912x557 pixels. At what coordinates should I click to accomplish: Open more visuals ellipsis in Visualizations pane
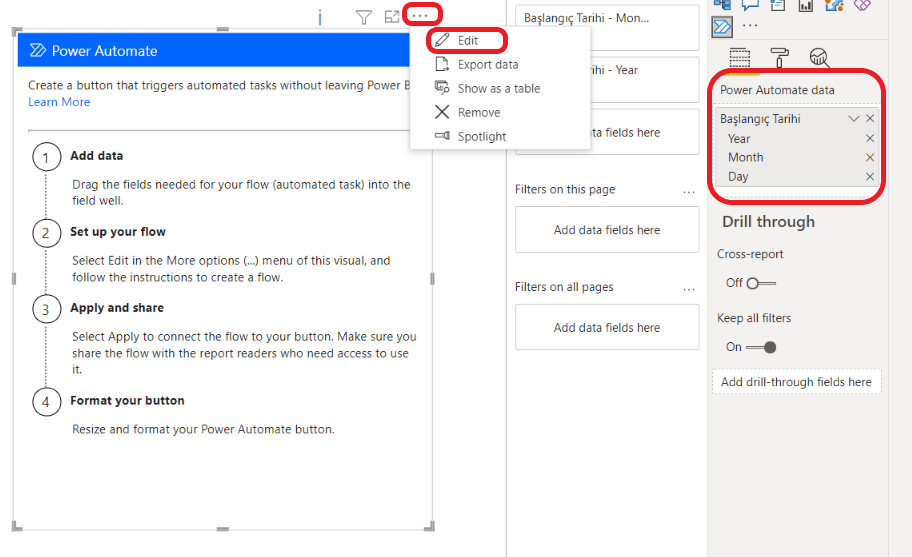point(749,26)
